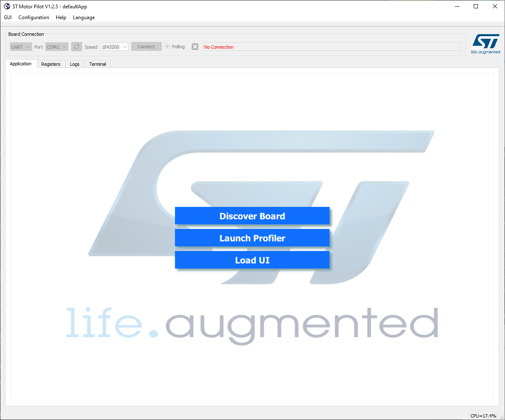Open the Help menu
The image size is (505, 420).
[x=61, y=17]
